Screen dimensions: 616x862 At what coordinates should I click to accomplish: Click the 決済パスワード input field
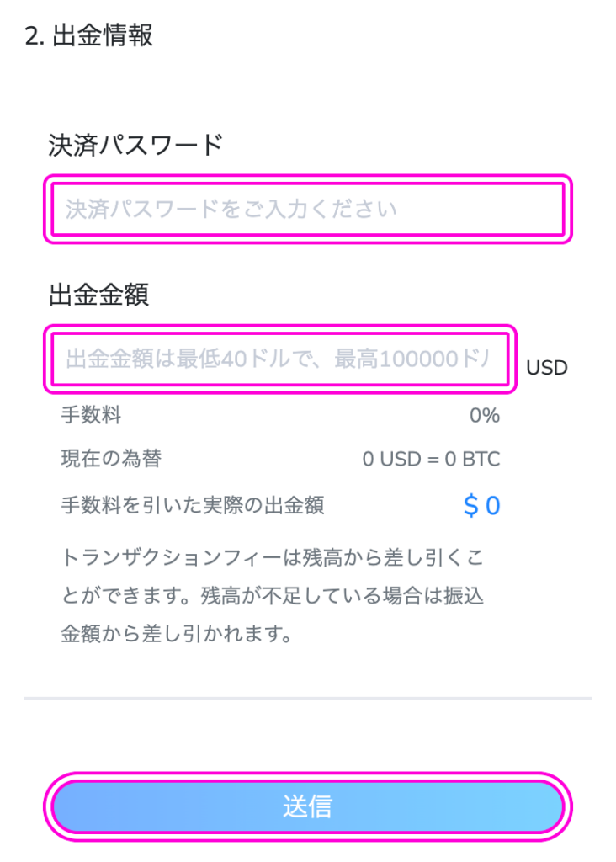point(308,210)
